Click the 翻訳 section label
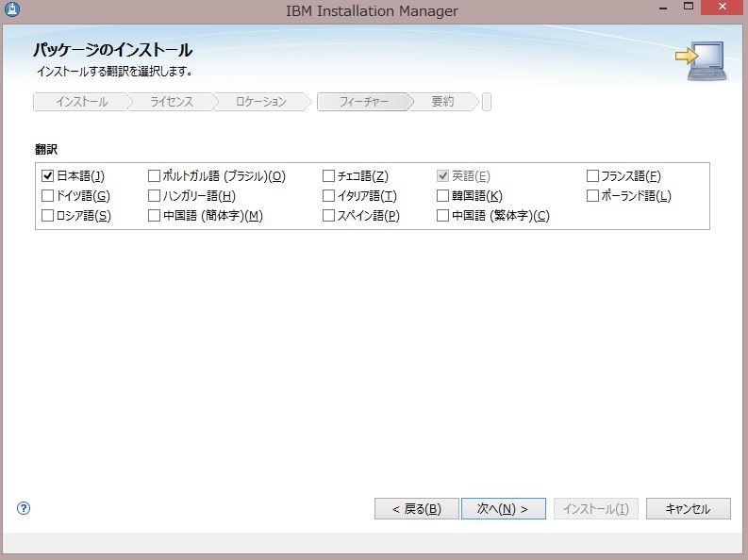Viewport: 748px width, 560px height. click(x=46, y=149)
